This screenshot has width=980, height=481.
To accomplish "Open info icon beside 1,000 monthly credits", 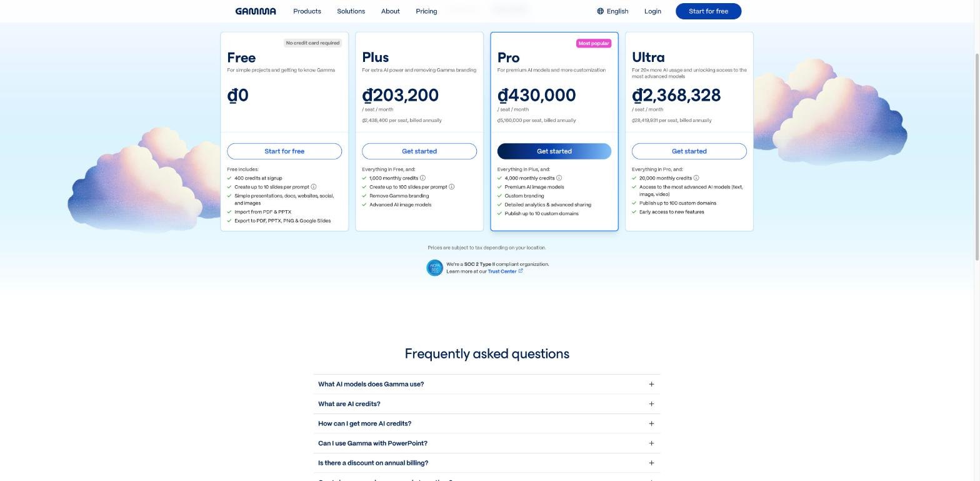I will tap(422, 178).
